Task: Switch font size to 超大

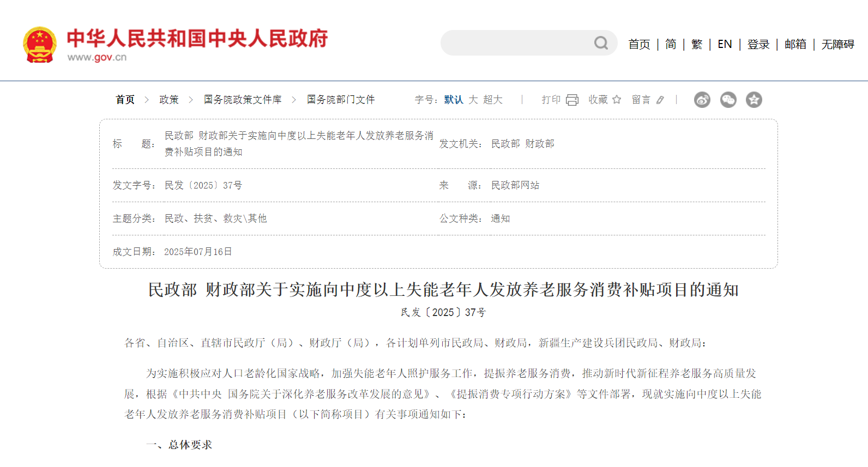Action: pyautogui.click(x=493, y=100)
